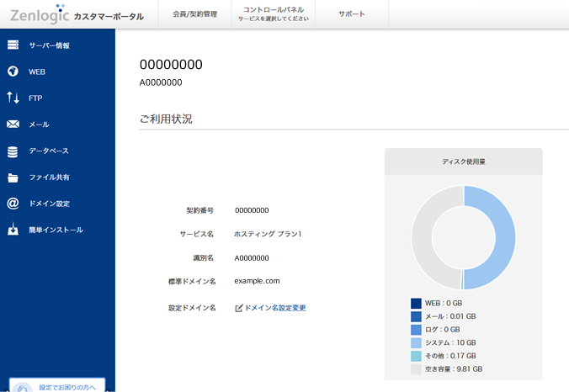Select メール in the sidebar menu
Viewport: 569px width, 392px height.
pyautogui.click(x=39, y=124)
